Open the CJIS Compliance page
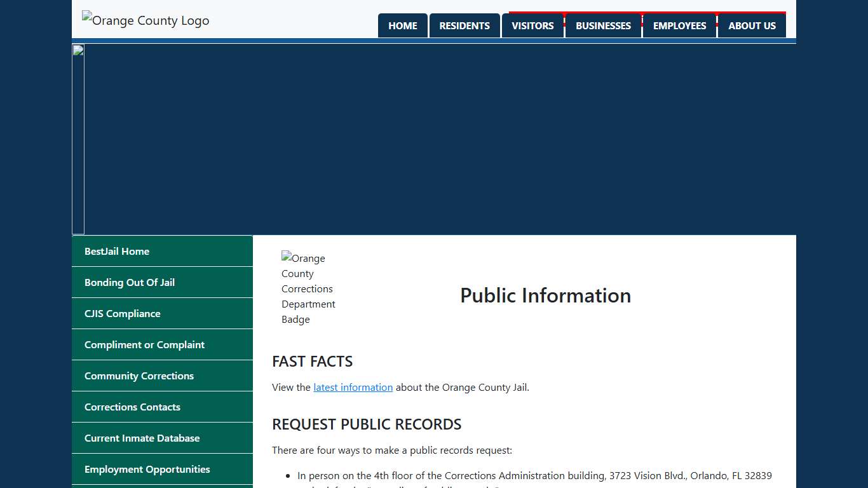The width and height of the screenshot is (868, 488). click(x=122, y=313)
